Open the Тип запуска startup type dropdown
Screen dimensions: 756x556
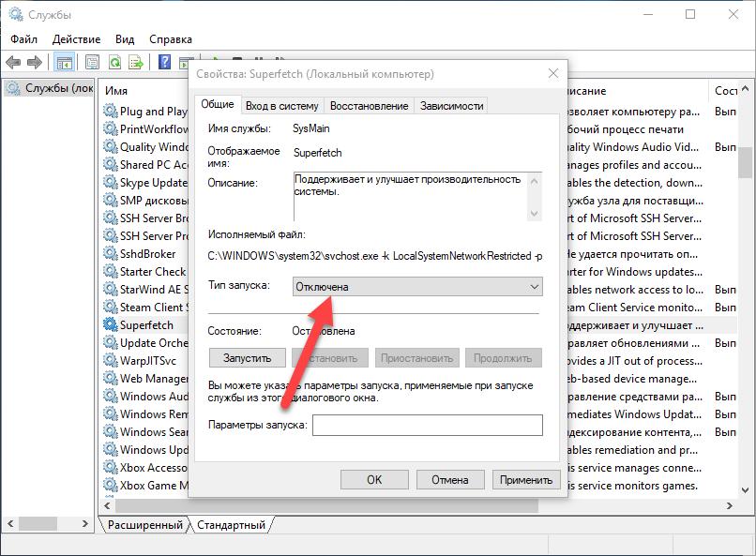(417, 287)
